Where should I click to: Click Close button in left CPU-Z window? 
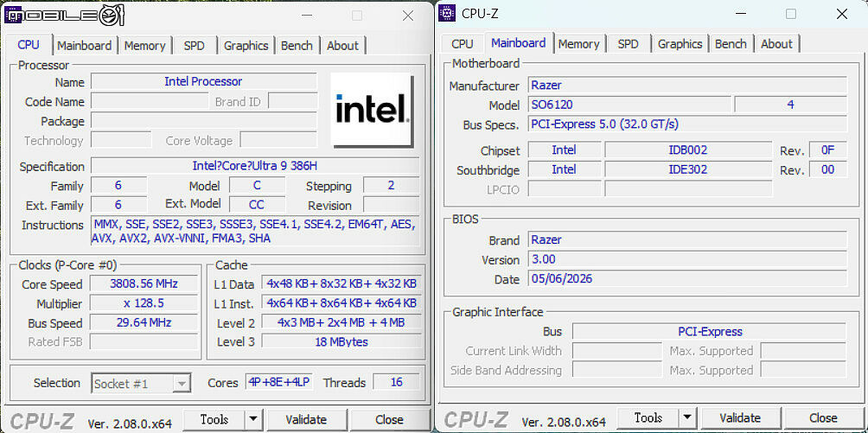(x=389, y=420)
